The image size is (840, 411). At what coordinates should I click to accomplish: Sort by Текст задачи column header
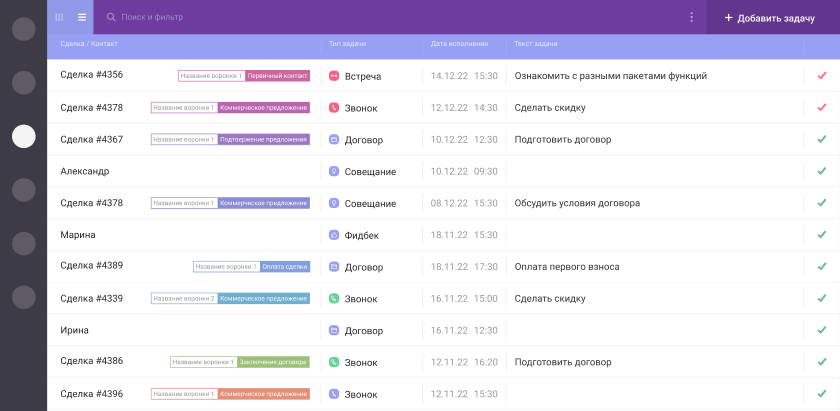click(536, 44)
